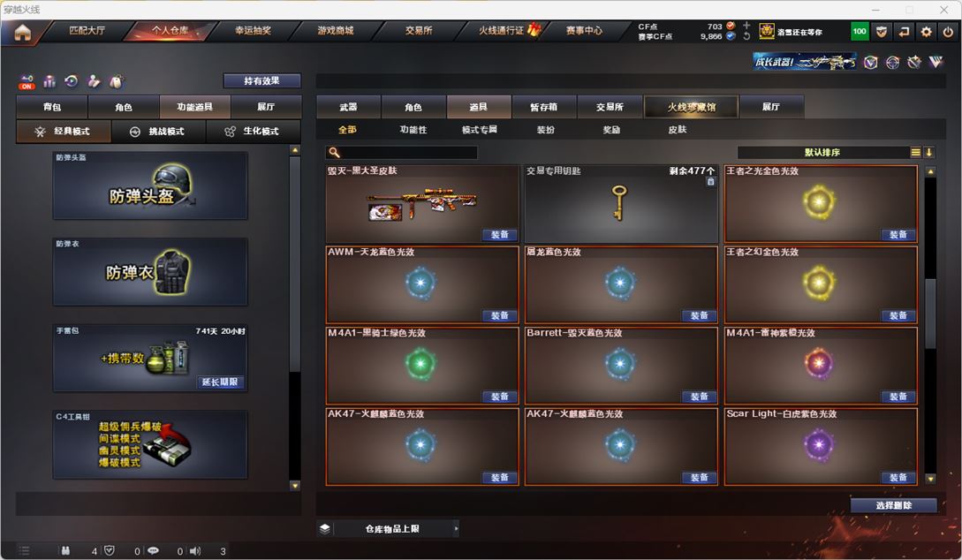Select the 生化模式 mode tab
Screen dimensions: 962x560
253,132
